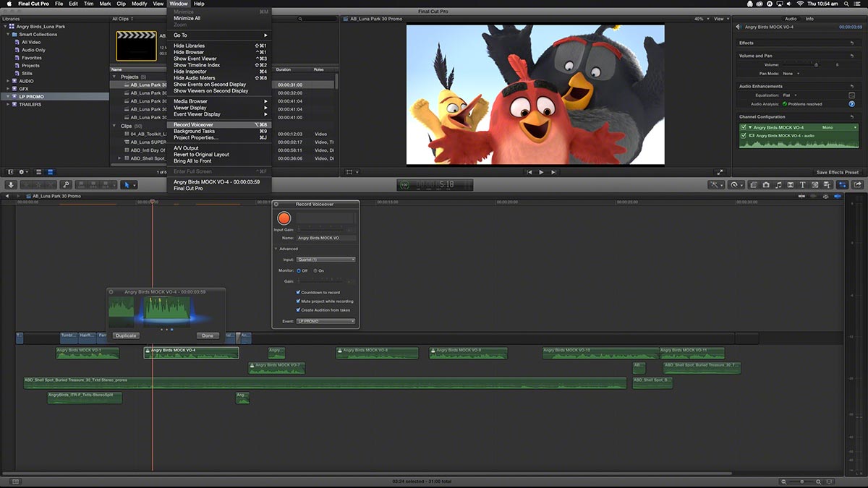Collapse the Advanced section
868x488 pixels.
(276, 249)
